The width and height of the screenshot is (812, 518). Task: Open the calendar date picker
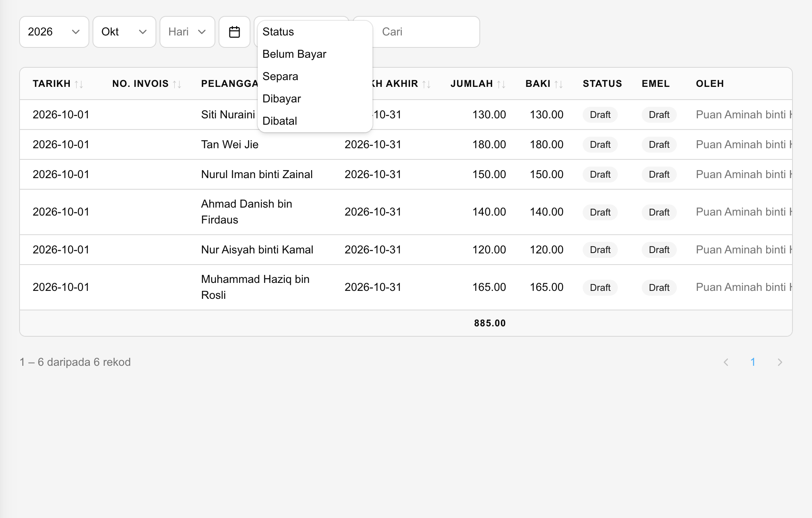[x=235, y=32]
